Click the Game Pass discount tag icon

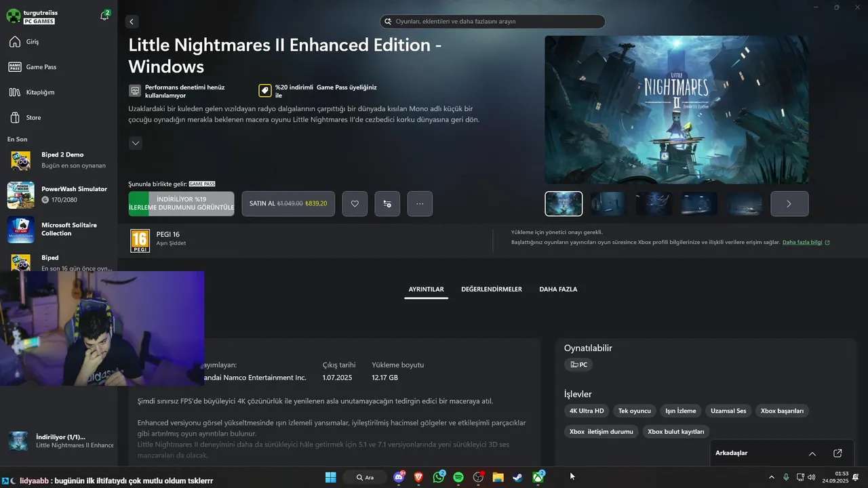coord(265,91)
